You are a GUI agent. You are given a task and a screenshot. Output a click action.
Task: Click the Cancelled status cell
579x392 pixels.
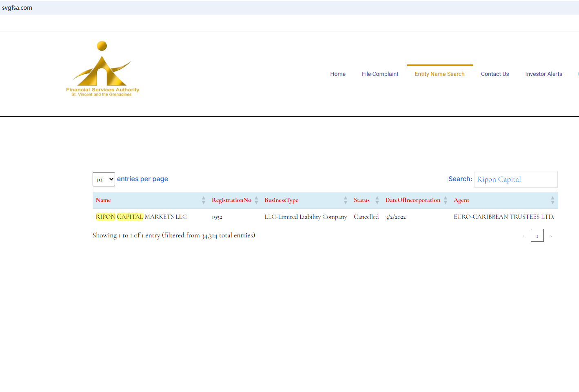(x=366, y=217)
